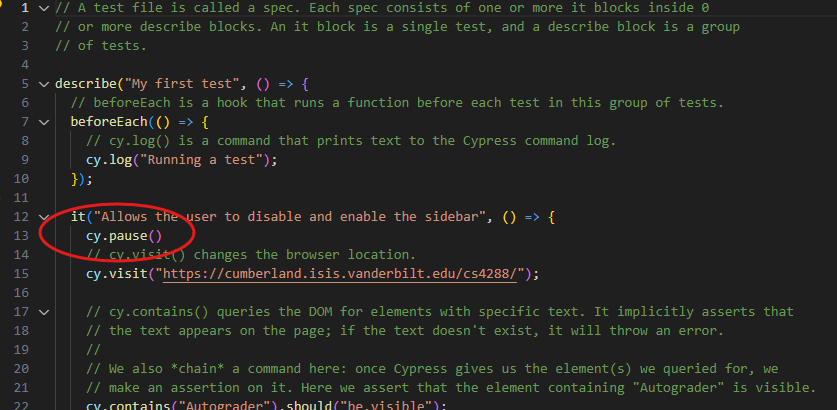Select line number 15 in the gutter
Image resolution: width=837 pixels, height=410 pixels.
(x=18, y=274)
